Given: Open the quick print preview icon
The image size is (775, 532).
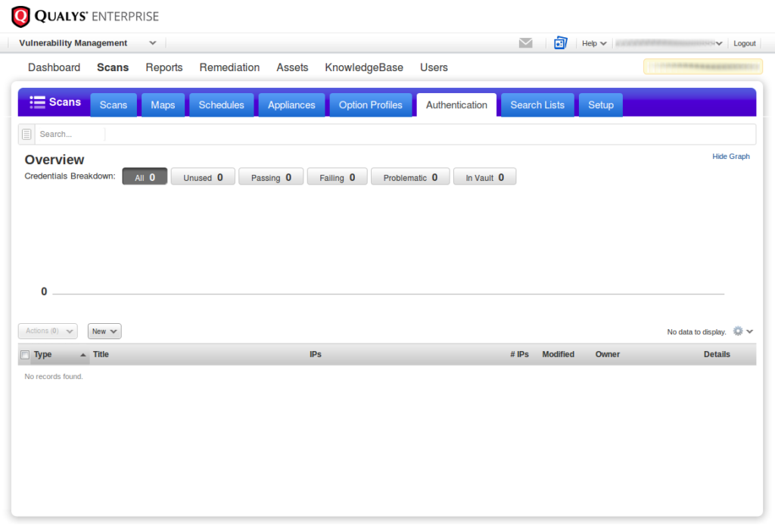Looking at the screenshot, I should [x=560, y=42].
